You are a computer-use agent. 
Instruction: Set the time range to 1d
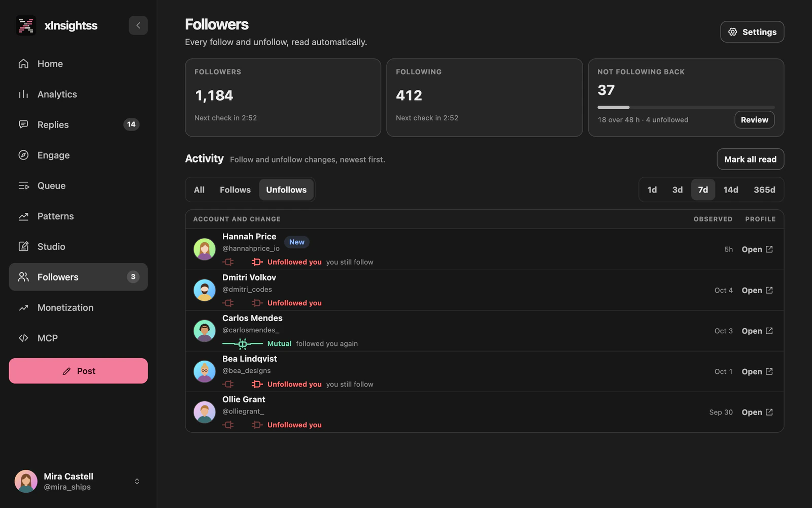(652, 189)
